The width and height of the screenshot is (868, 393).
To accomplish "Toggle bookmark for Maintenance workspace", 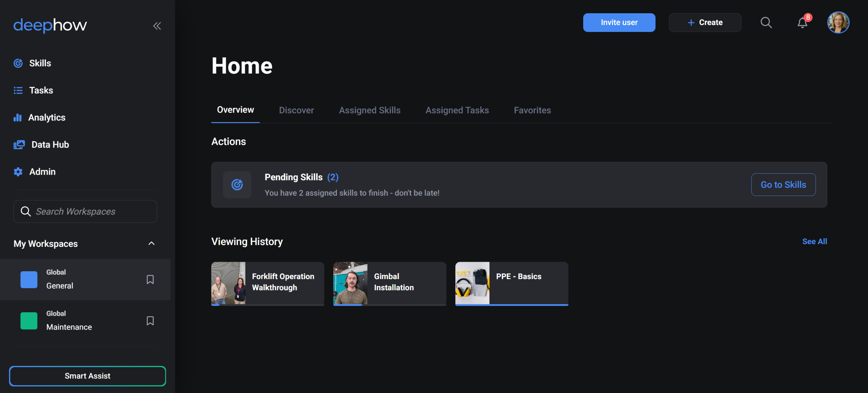I will point(150,321).
